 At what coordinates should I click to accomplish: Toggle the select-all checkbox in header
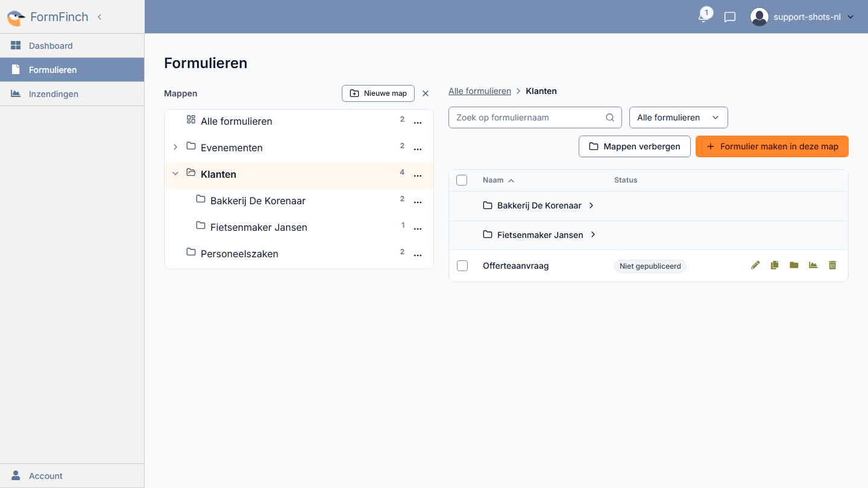click(x=462, y=180)
